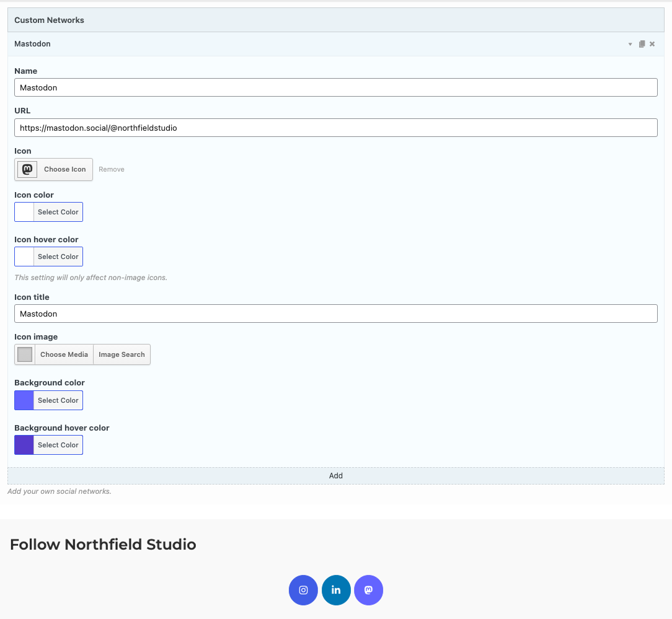This screenshot has height=619, width=672.
Task: Click Select Color under Icon hover color
Action: 58,257
